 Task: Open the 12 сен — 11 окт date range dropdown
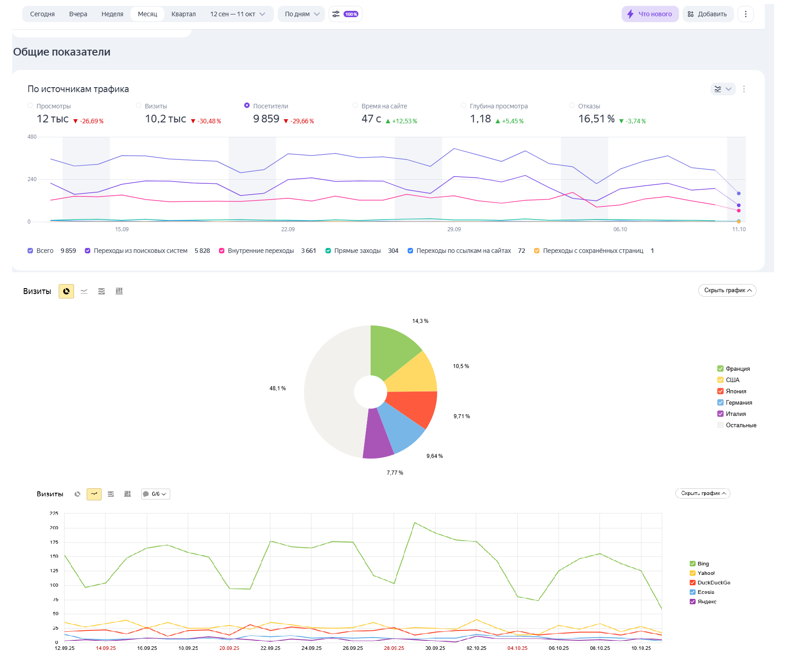click(x=237, y=14)
